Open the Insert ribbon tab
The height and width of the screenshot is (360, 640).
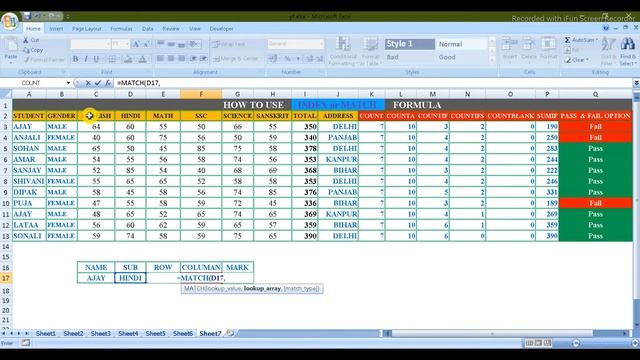click(56, 29)
